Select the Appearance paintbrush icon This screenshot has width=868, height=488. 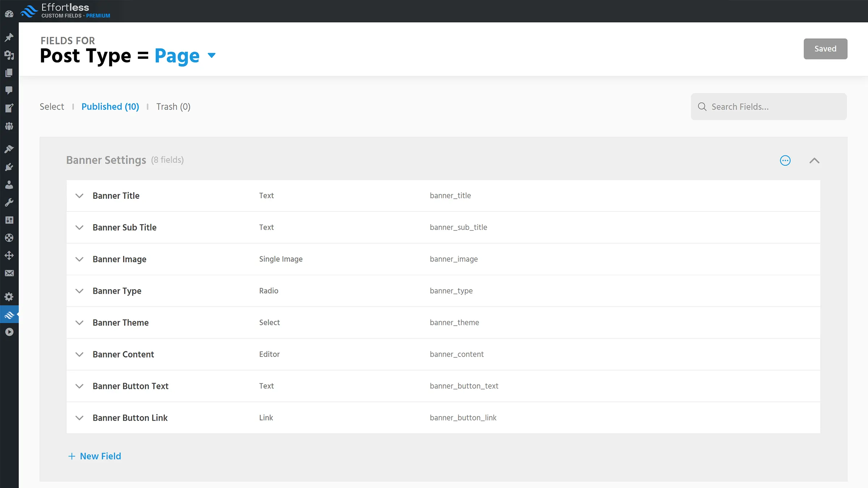[x=9, y=149]
